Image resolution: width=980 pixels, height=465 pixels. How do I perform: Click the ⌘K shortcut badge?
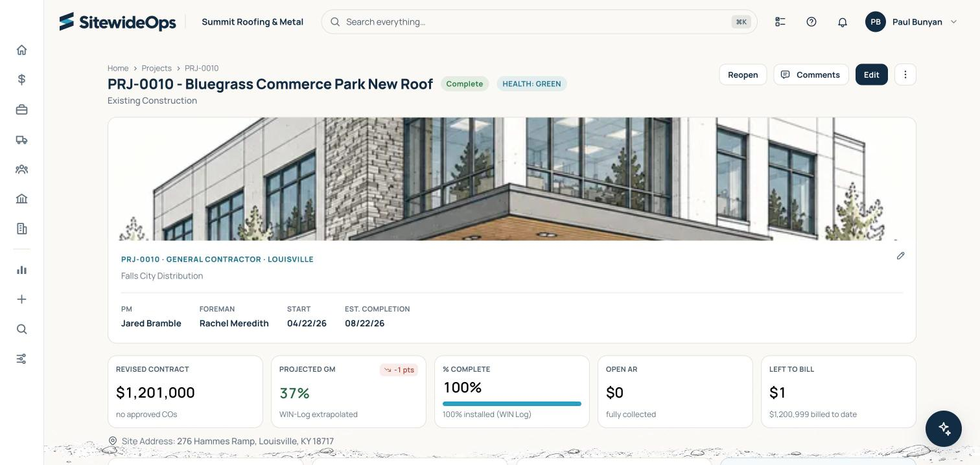(741, 22)
